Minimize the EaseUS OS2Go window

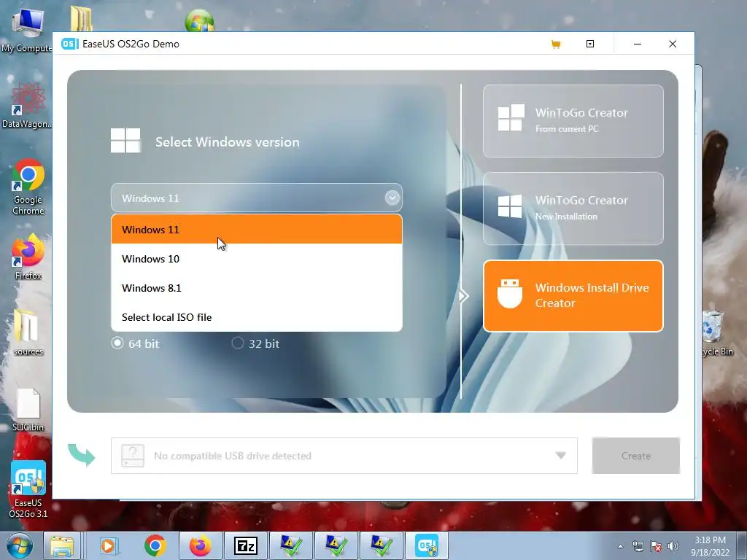(638, 44)
